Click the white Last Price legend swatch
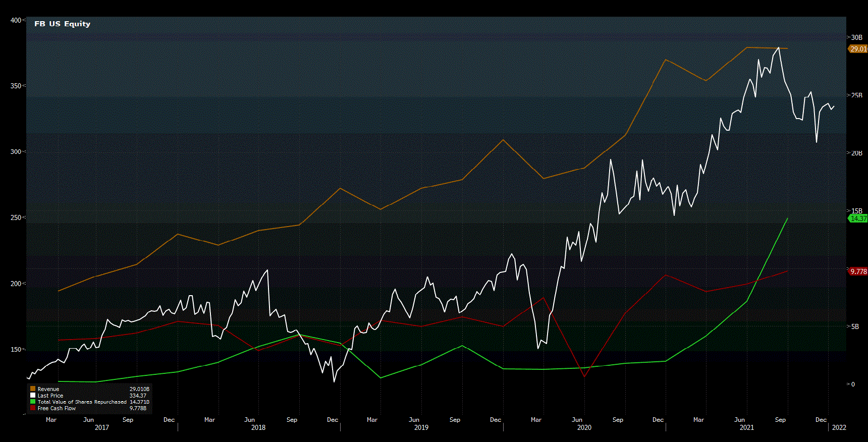Screen dimensions: 868x442 point(33,396)
